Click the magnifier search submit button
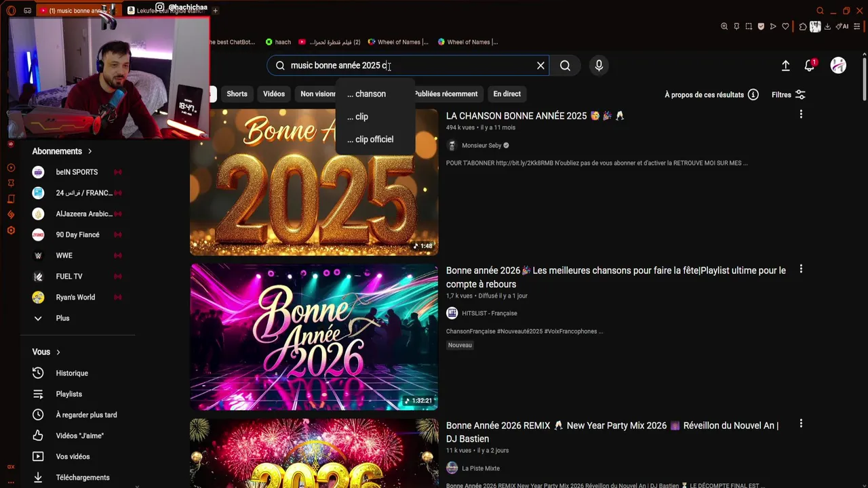Image resolution: width=868 pixels, height=488 pixels. tap(565, 66)
